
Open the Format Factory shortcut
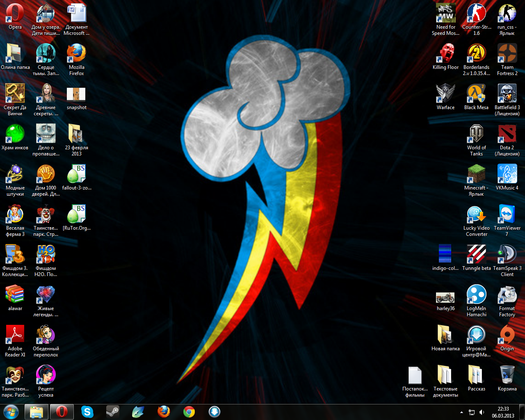coord(507,301)
